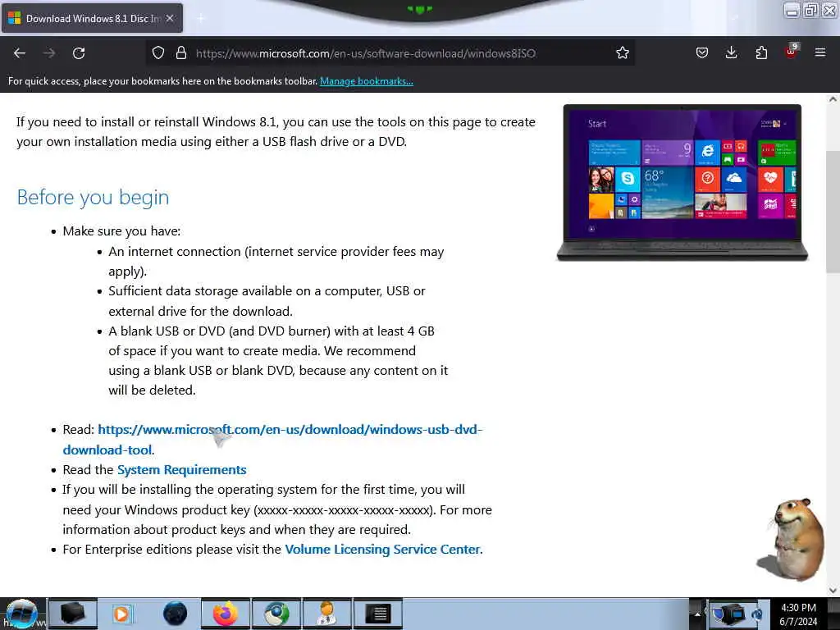Open the tracking protection shield
The image size is (840, 630).
[x=158, y=53]
